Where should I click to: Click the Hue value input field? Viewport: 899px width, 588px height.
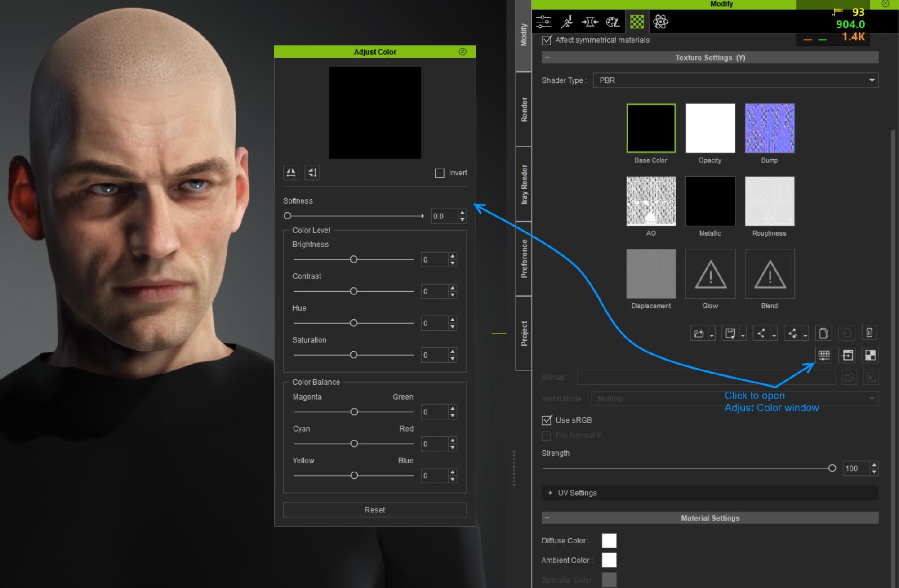click(435, 323)
